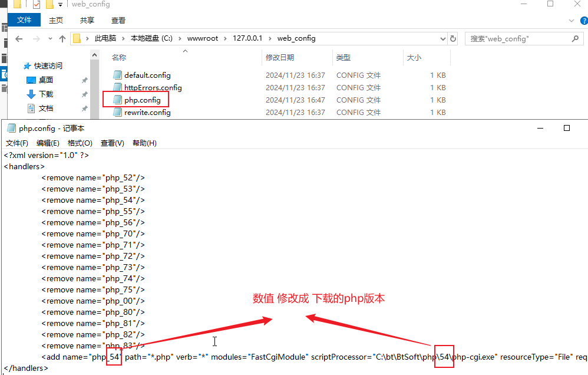Minimize the Notepad window

pos(540,128)
